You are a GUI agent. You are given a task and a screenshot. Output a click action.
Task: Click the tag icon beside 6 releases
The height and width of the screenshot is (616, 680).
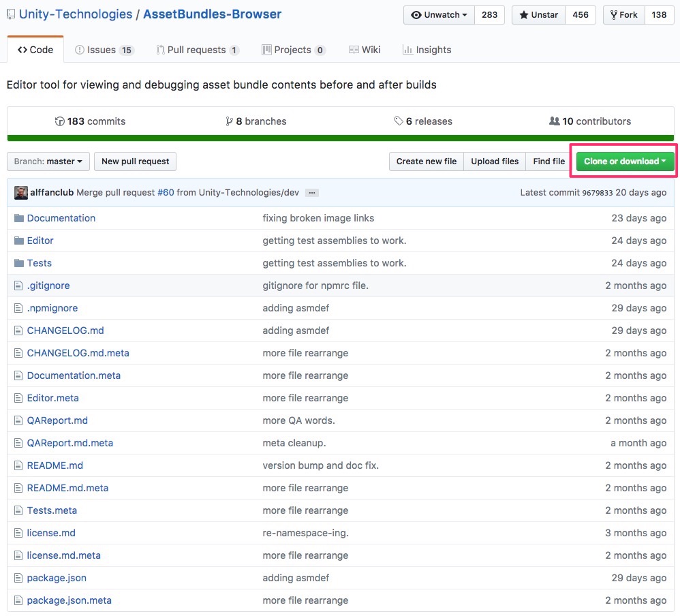point(399,121)
